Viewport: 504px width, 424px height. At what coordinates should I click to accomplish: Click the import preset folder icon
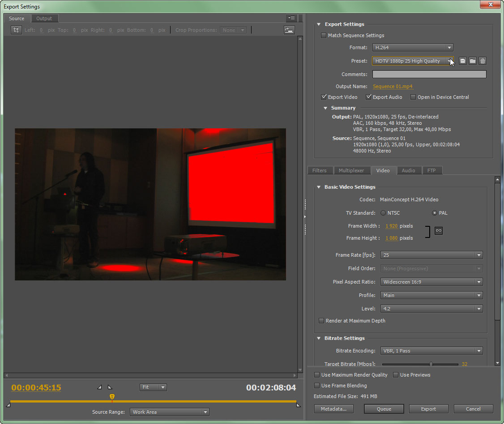473,61
